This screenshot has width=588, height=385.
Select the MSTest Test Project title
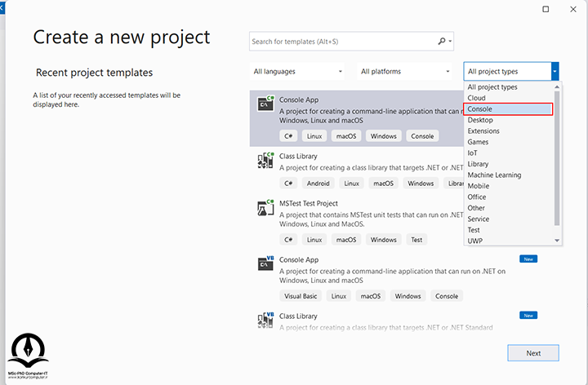(x=308, y=203)
